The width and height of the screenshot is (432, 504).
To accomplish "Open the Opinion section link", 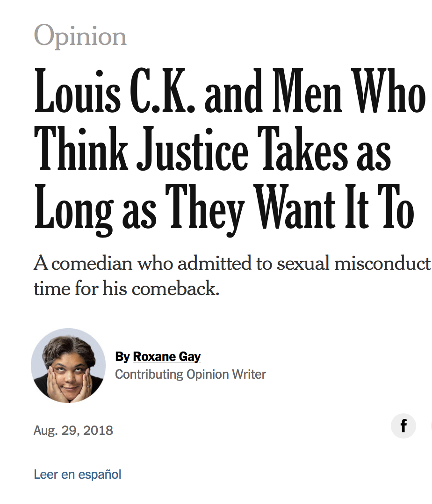I will coord(80,36).
